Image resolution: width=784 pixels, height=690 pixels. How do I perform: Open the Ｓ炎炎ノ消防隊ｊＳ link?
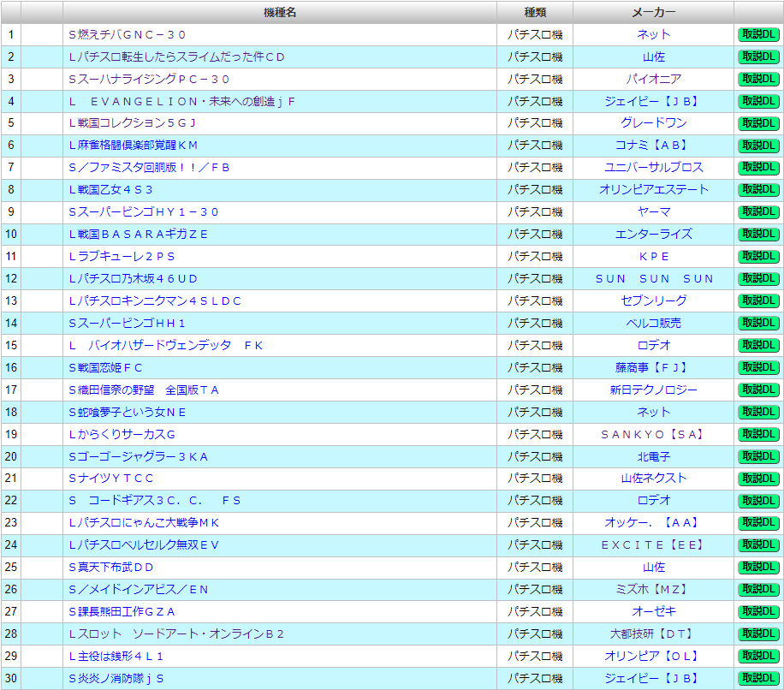tap(116, 679)
